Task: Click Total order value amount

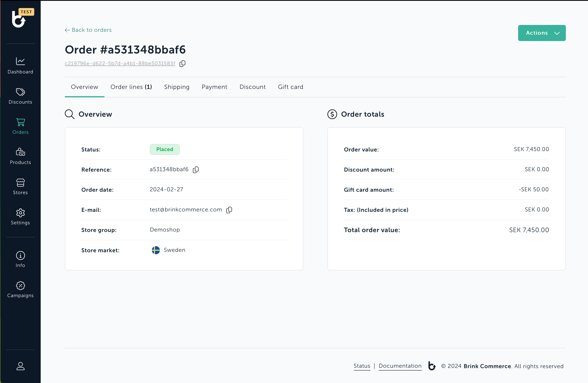Action: 529,230
